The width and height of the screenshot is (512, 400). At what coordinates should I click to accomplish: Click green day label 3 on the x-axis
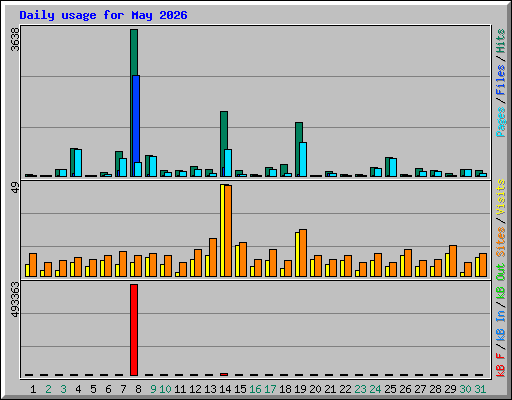63,389
